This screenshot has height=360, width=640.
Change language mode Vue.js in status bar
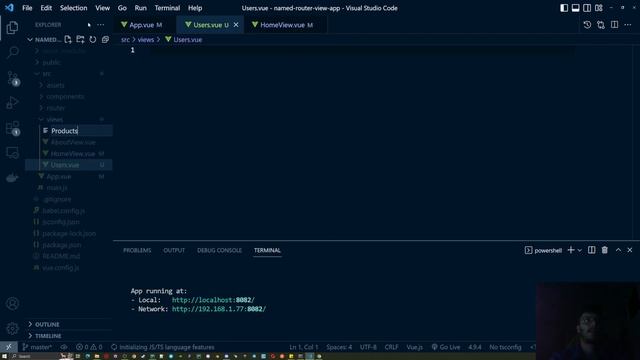tap(414, 347)
